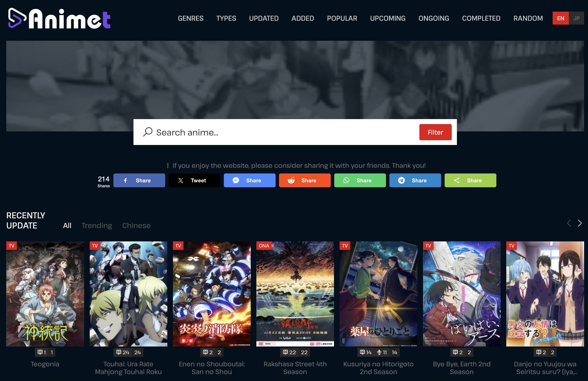Click the Bye Bye, Earth poster thumbnail
The height and width of the screenshot is (381, 588).
pyautogui.click(x=461, y=294)
